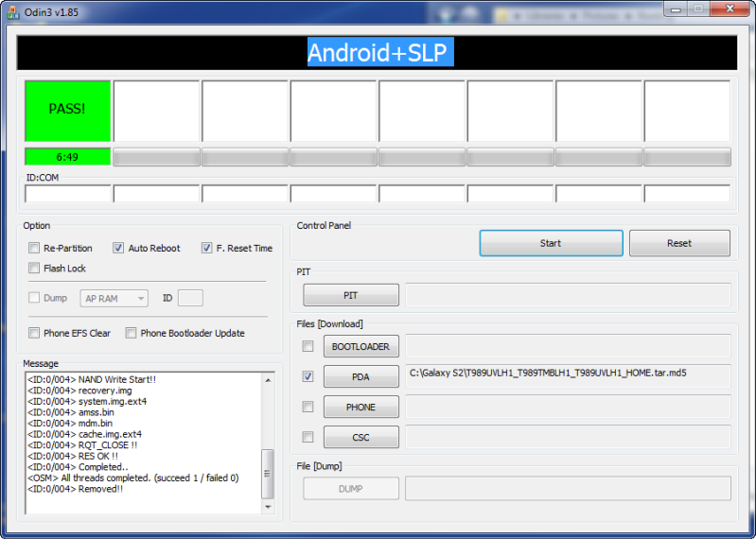Click the CSC file button
756x539 pixels.
[x=361, y=437]
